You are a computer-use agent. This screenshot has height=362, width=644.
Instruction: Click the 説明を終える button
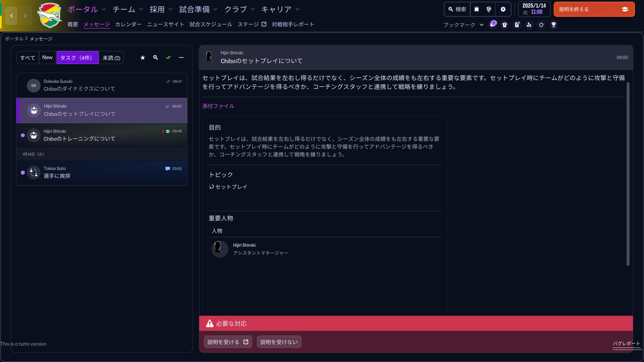[x=594, y=9]
